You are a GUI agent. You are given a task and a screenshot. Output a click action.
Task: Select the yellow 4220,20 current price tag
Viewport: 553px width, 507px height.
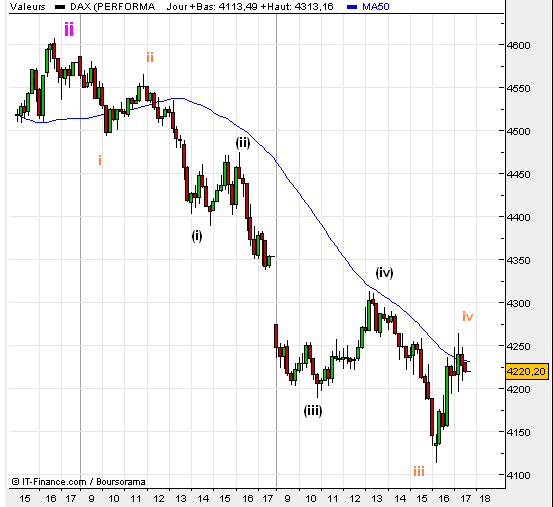coord(527,371)
